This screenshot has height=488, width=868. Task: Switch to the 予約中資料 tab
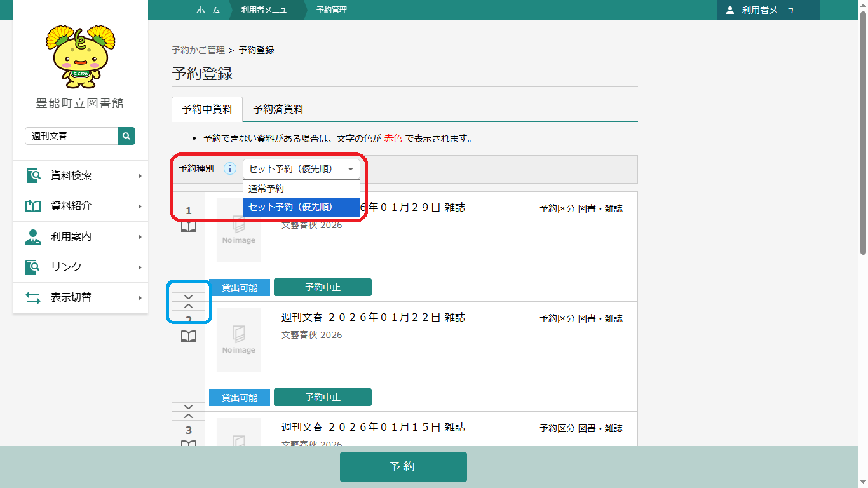tap(207, 109)
